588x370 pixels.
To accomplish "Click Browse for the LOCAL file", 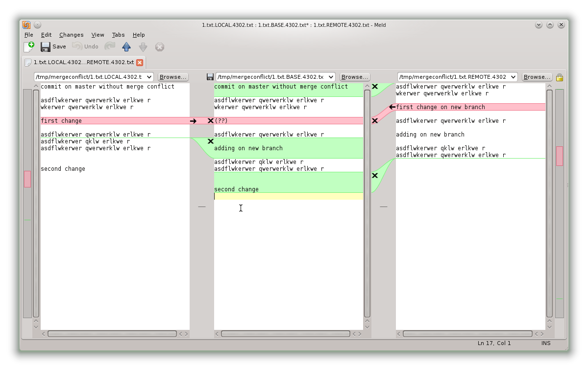I will pyautogui.click(x=173, y=77).
